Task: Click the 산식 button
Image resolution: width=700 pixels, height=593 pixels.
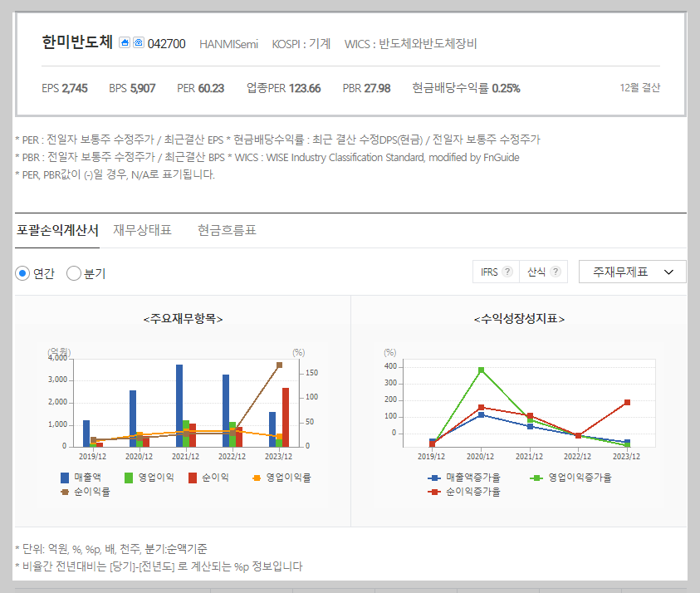Action: click(544, 272)
